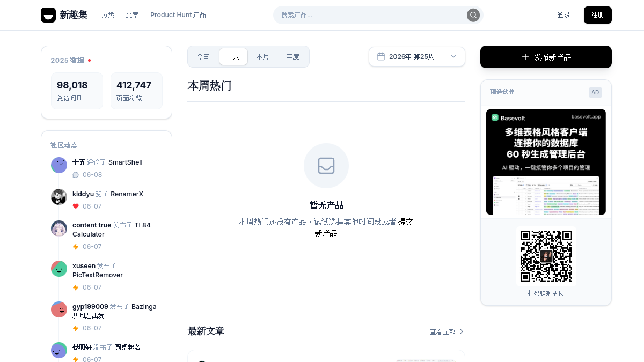
Task: Click the 注册 button
Action: click(x=598, y=15)
